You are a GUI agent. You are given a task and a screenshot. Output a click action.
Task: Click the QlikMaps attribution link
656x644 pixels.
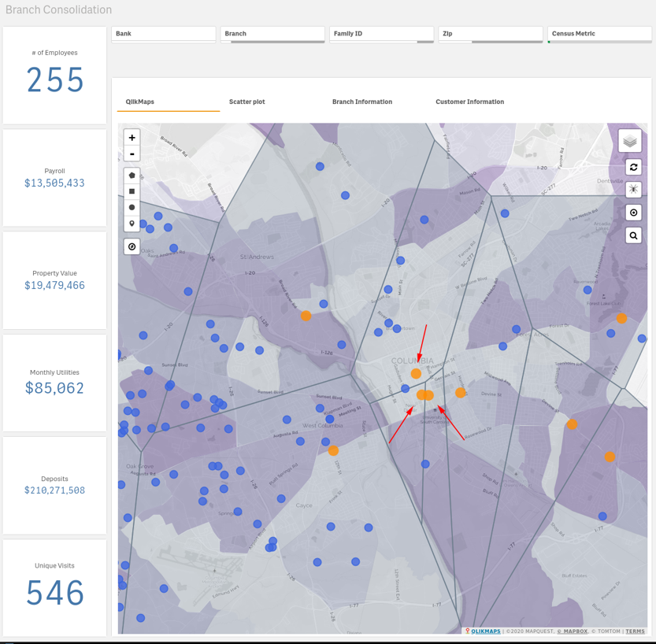coord(485,631)
